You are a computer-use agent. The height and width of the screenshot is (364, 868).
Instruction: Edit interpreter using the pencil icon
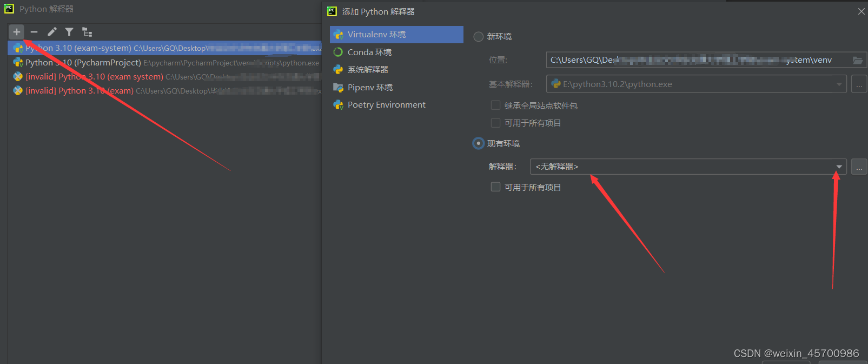pos(52,32)
